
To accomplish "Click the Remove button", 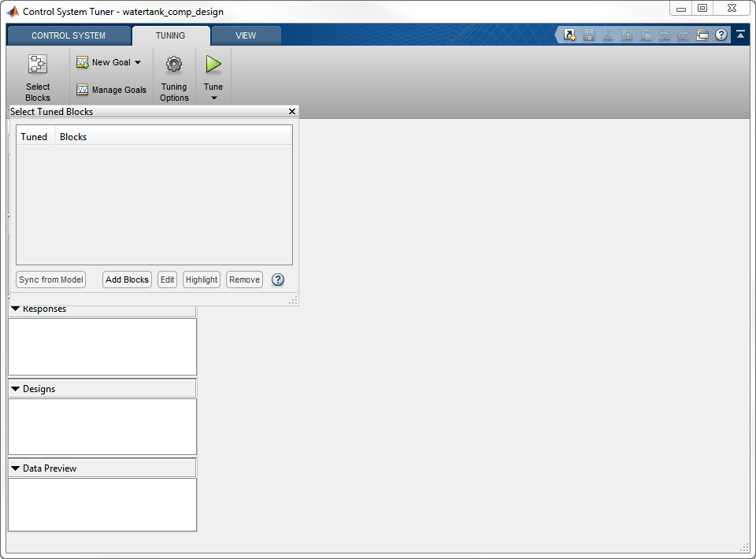I will coord(244,279).
